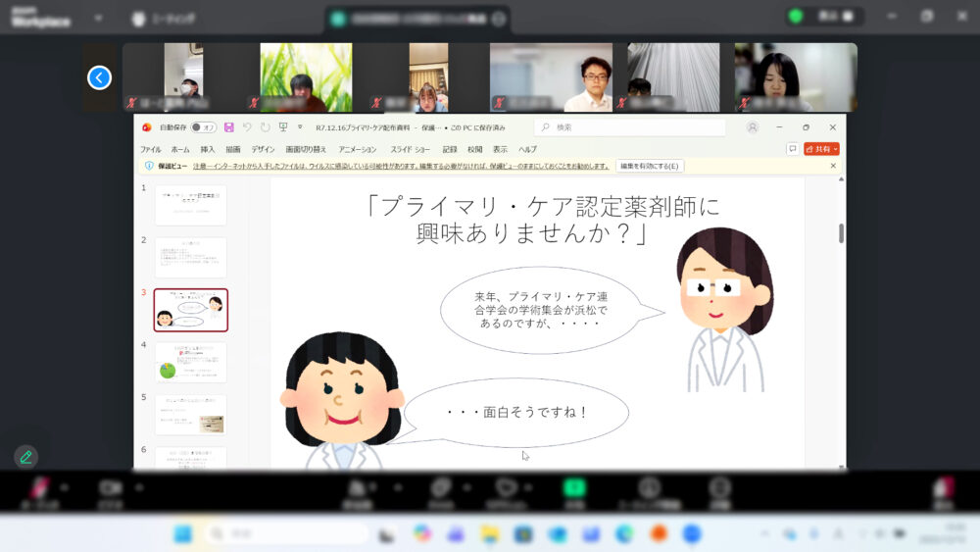Click the 編集を有効にする button

(650, 166)
